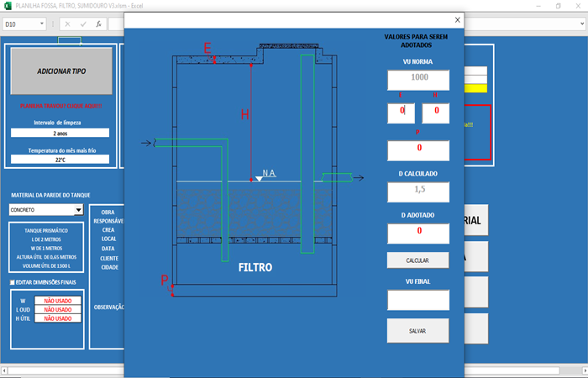Click the ADICIONAR TIPO button
Screen dimensions: 588x378
(x=60, y=71)
